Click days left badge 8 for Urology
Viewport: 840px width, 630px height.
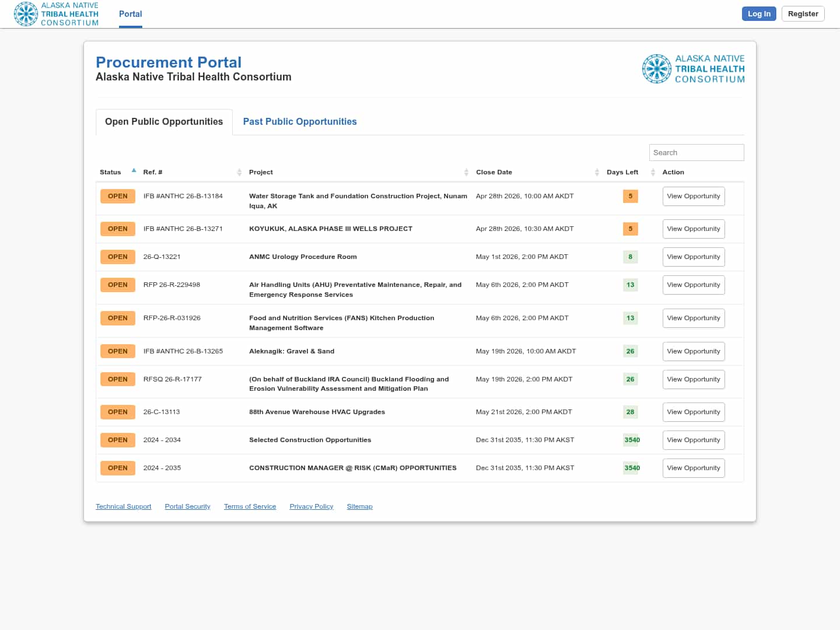(x=630, y=257)
